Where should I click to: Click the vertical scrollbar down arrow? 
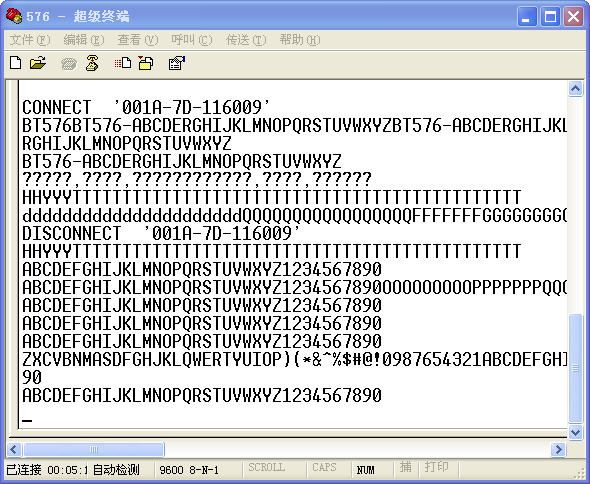pos(575,432)
